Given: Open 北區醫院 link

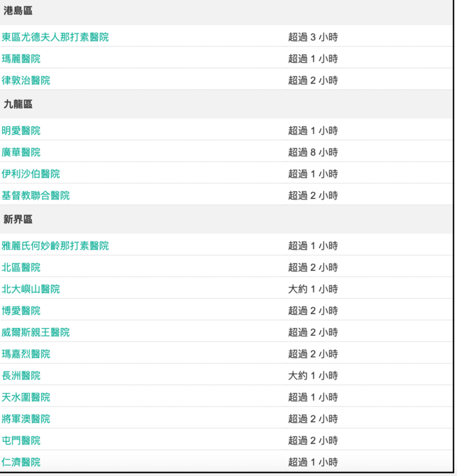Looking at the screenshot, I should pos(21,267).
